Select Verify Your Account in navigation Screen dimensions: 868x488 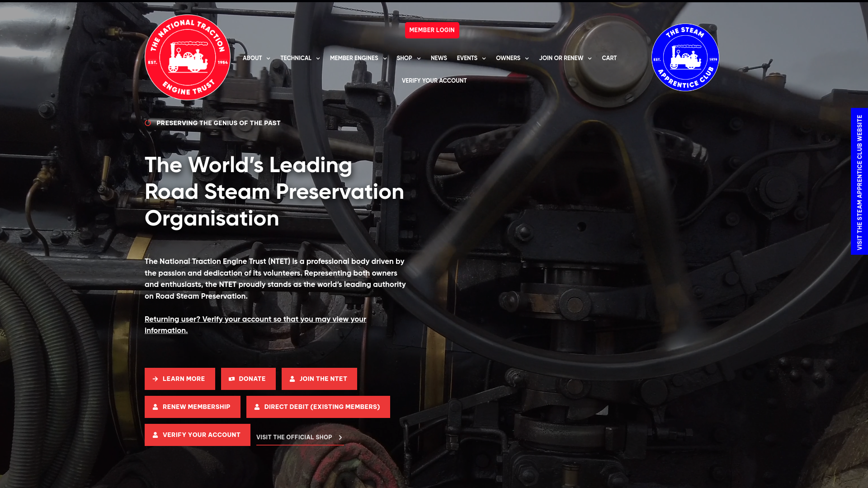click(434, 81)
